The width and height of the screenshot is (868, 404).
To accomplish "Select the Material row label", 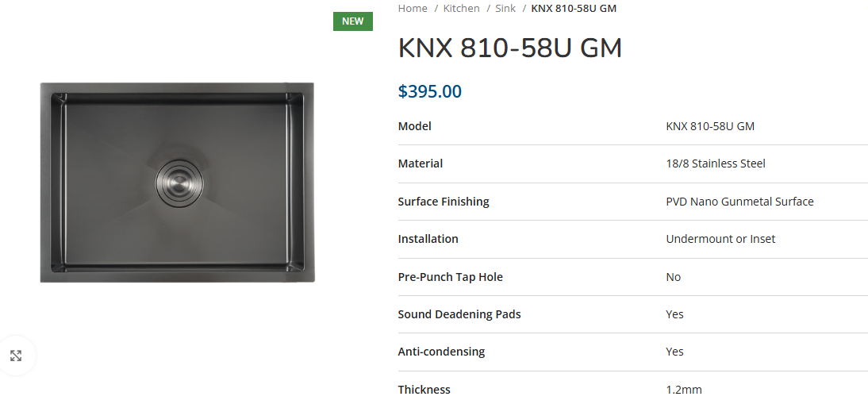I will click(421, 164).
